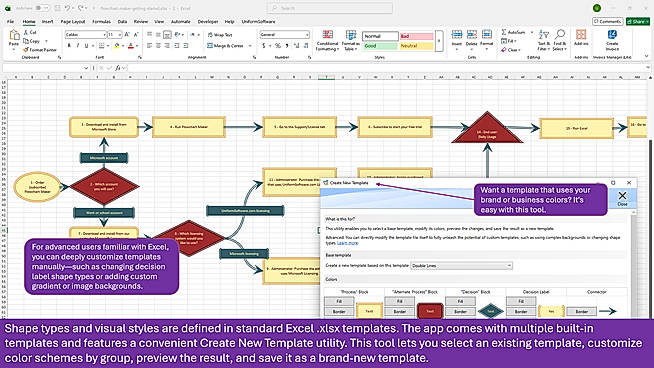Click the Fill Color bucket icon
The width and height of the screenshot is (654, 368).
(x=117, y=45)
